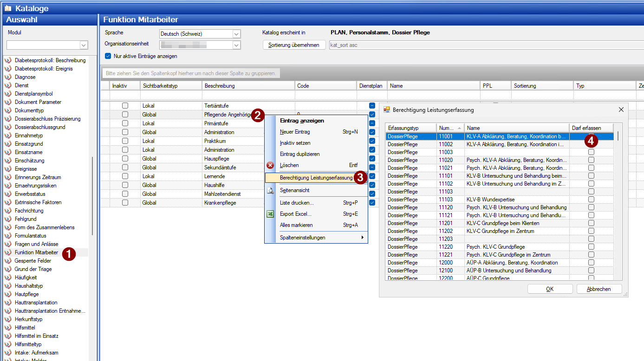Click the Berechtigung Leistungserfassung dialog title icon
The image size is (644, 361).
click(x=386, y=110)
